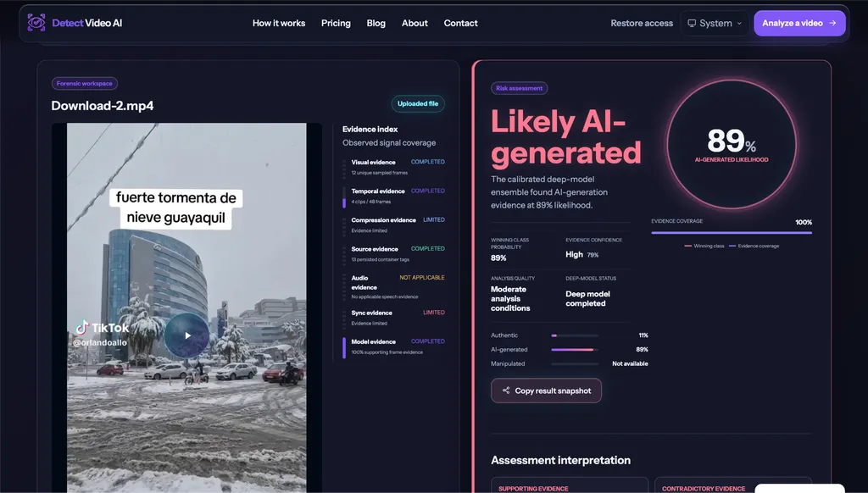This screenshot has width=868, height=493.
Task: Click the NOT APPLICABLE audio status
Action: 422,277
